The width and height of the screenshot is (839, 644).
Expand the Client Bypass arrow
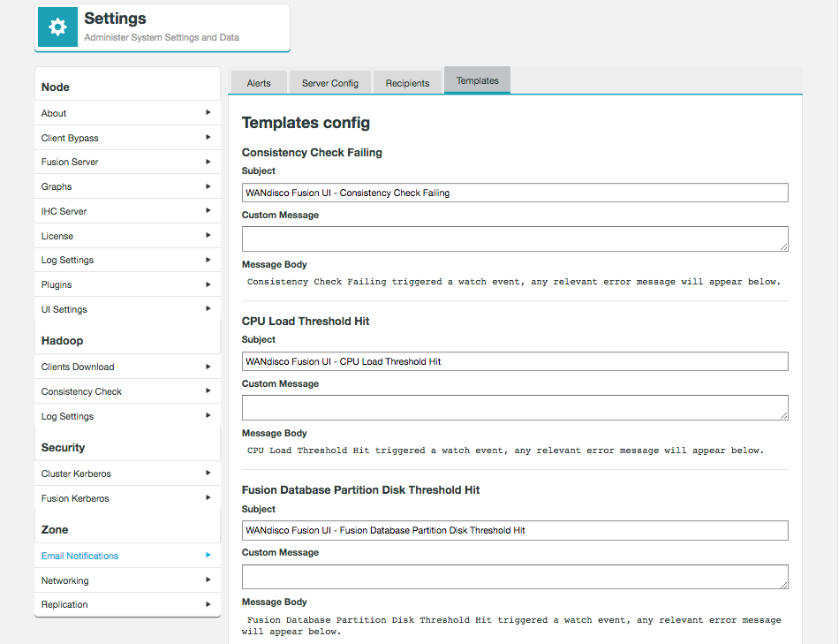[208, 137]
